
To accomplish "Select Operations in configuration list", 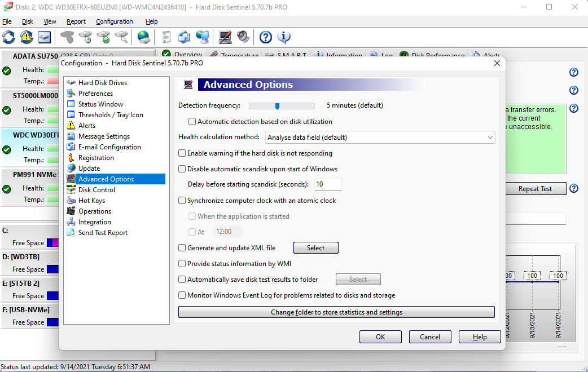I will (94, 211).
